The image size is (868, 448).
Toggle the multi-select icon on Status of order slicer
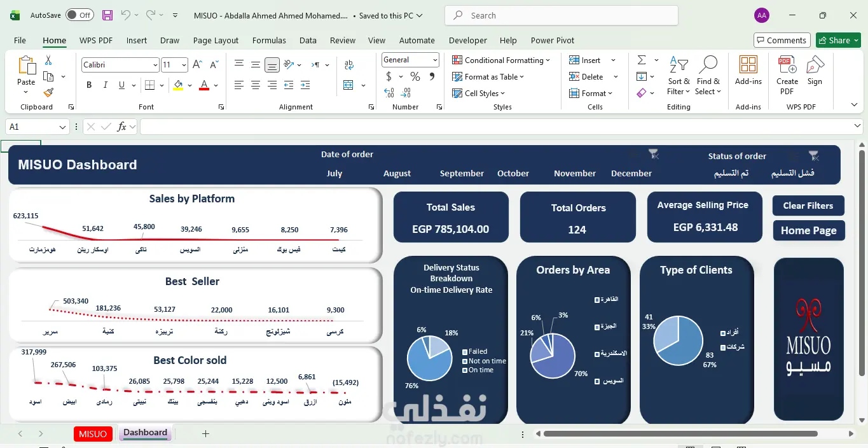coord(792,156)
